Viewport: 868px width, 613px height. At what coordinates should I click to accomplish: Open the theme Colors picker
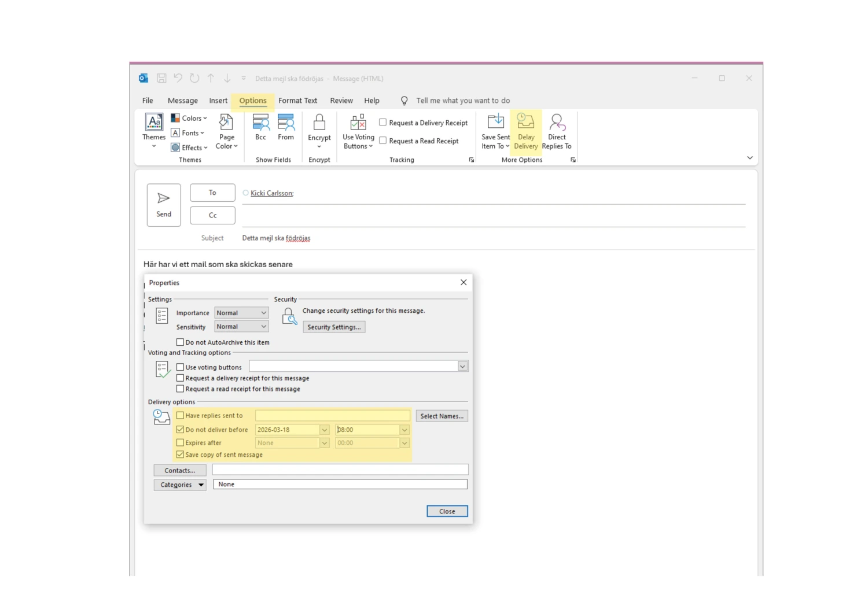(x=190, y=118)
